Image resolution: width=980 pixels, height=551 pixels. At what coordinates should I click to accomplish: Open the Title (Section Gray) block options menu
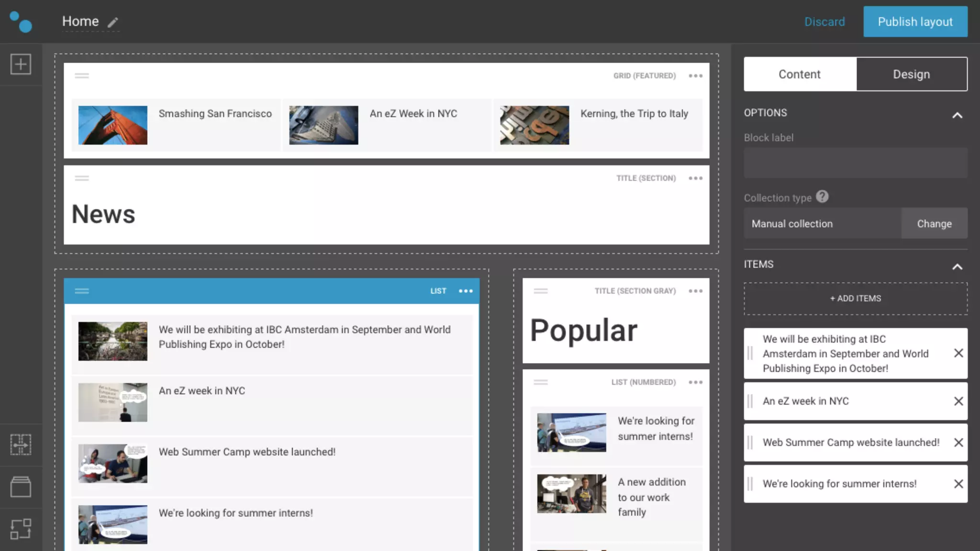pyautogui.click(x=695, y=291)
